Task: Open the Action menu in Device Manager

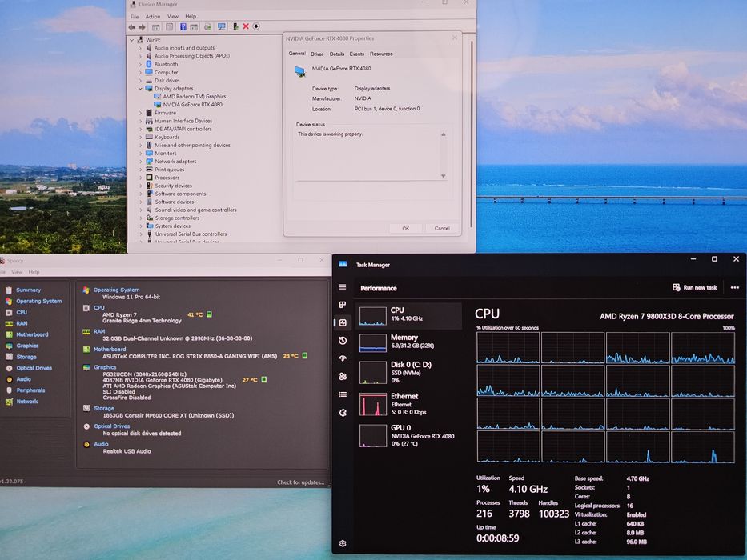Action: pos(152,17)
